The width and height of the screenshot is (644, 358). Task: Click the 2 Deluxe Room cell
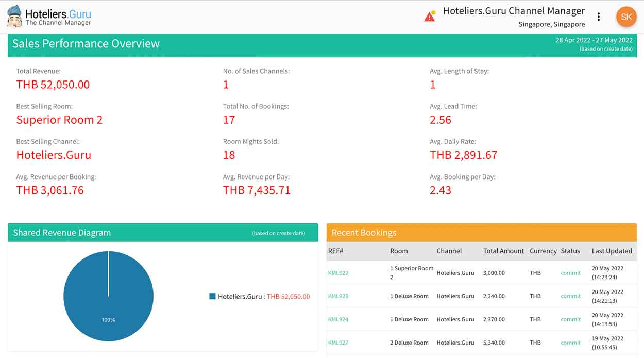tap(409, 343)
